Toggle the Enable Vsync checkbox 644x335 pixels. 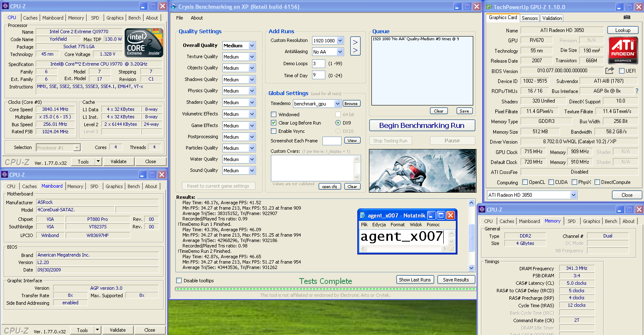coord(273,131)
